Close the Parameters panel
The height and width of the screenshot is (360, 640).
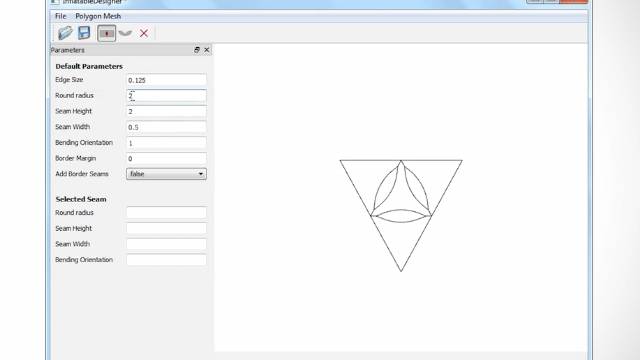point(207,50)
